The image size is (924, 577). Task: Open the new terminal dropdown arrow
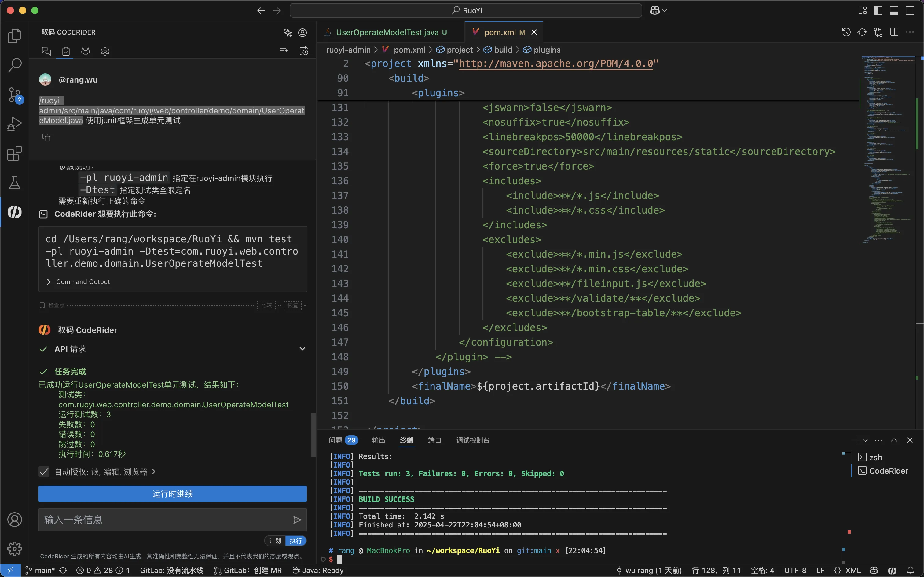pos(865,440)
